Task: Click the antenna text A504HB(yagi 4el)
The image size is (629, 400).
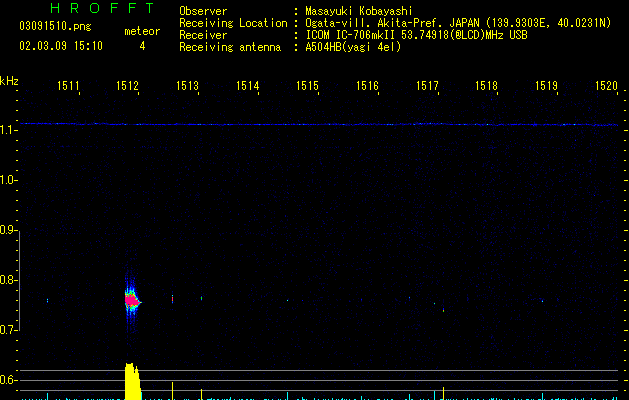Action: [x=353, y=47]
